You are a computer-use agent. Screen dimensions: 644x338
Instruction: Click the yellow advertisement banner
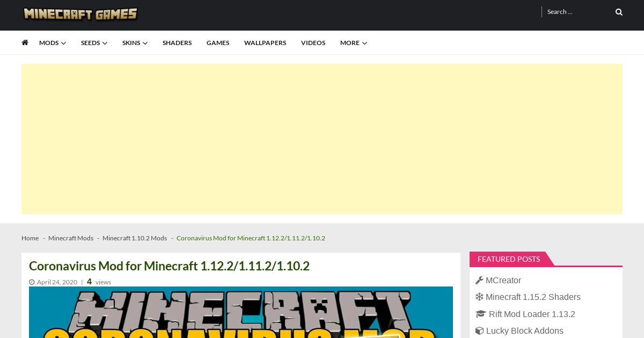(322, 139)
